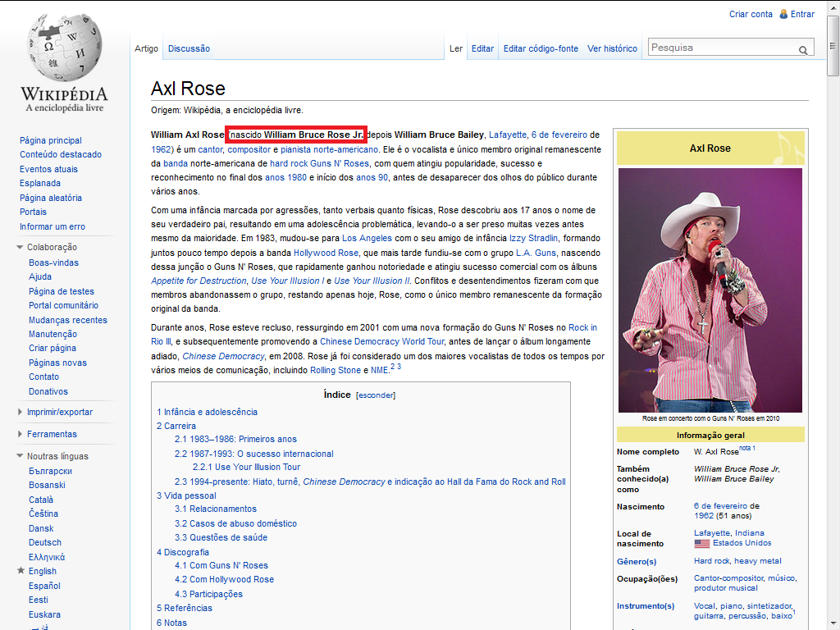Viewport: 840px width, 630px height.
Task: Click the search magnifier icon
Action: tap(803, 50)
